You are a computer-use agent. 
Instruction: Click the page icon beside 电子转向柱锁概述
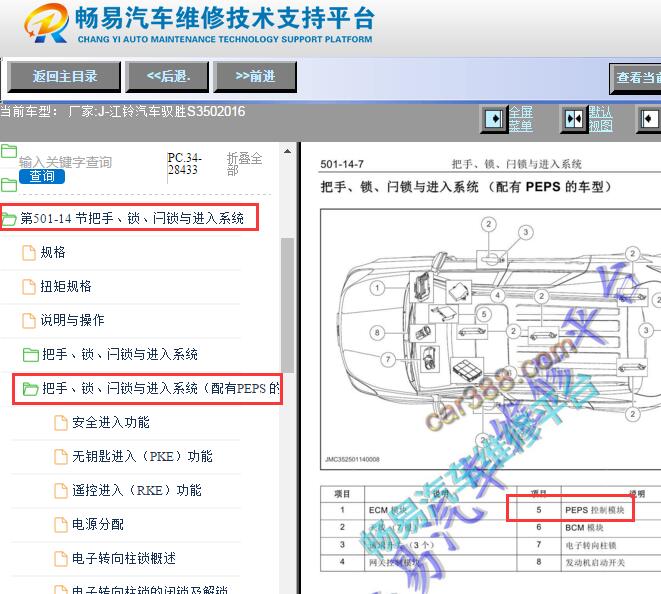[x=61, y=559]
